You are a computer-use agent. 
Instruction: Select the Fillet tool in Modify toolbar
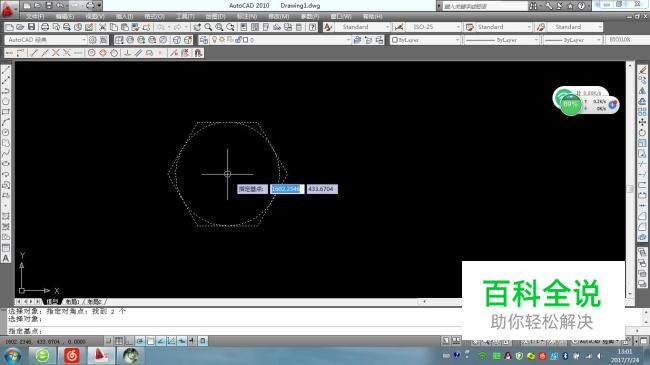(x=643, y=227)
